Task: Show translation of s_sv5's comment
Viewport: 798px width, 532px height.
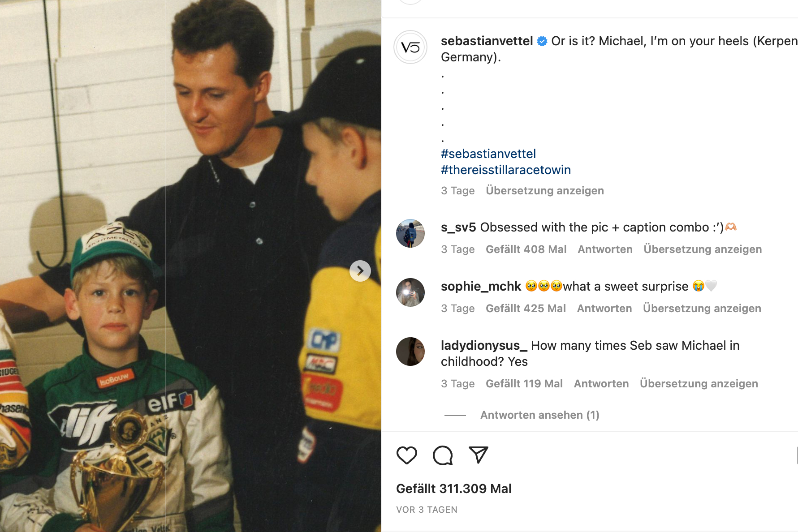Action: coord(703,249)
